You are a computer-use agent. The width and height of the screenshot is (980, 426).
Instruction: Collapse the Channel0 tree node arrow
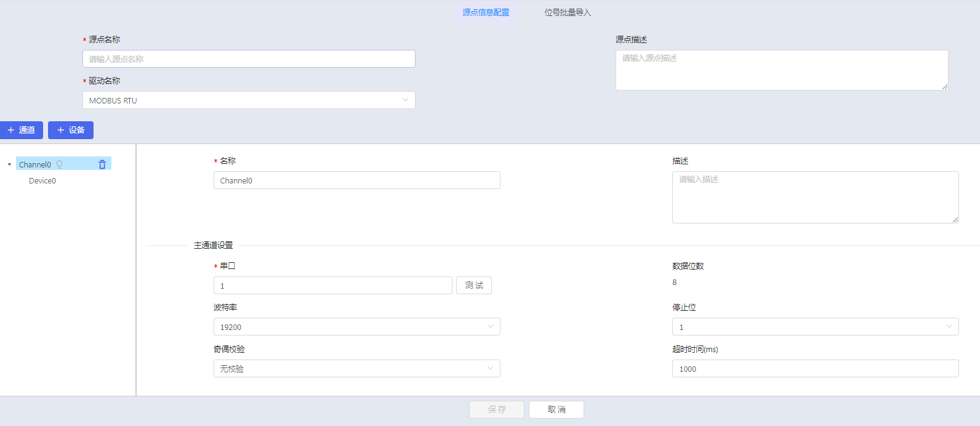click(9, 164)
